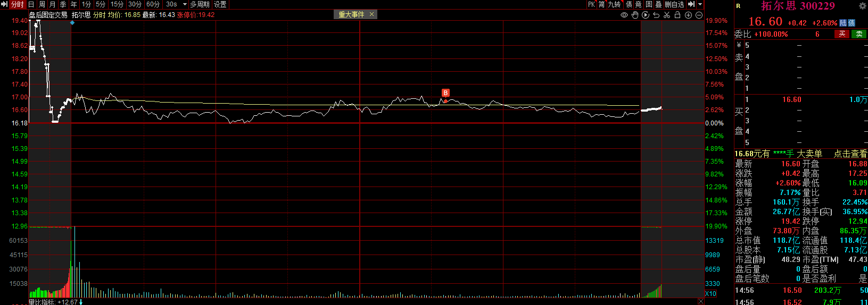Click the undo arrow icon above the chart
The height and width of the screenshot is (305, 868).
click(656, 15)
